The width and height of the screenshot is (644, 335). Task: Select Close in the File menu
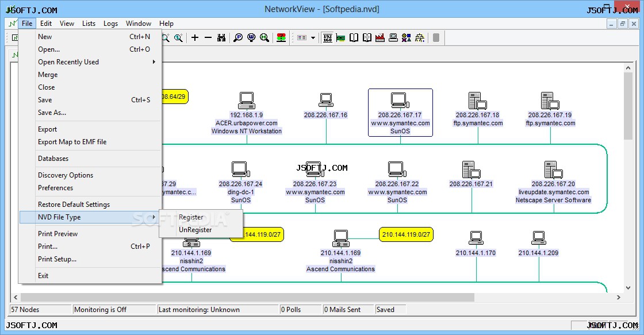90,87
